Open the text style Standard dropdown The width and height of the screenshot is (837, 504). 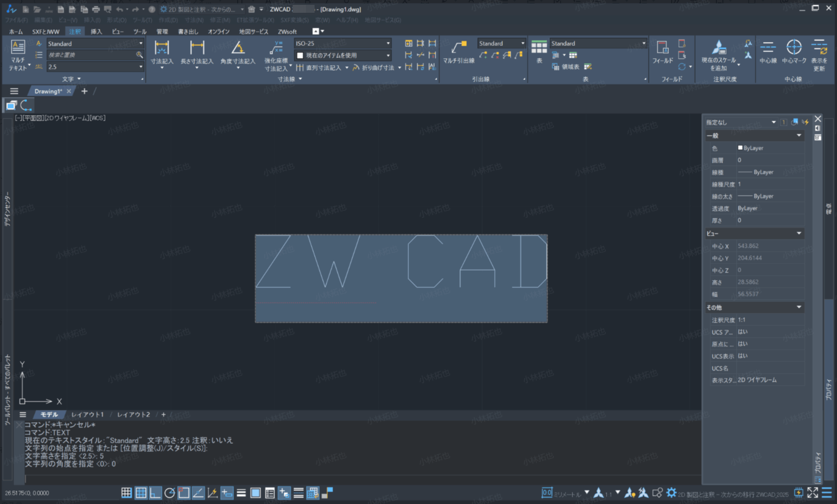click(x=141, y=44)
